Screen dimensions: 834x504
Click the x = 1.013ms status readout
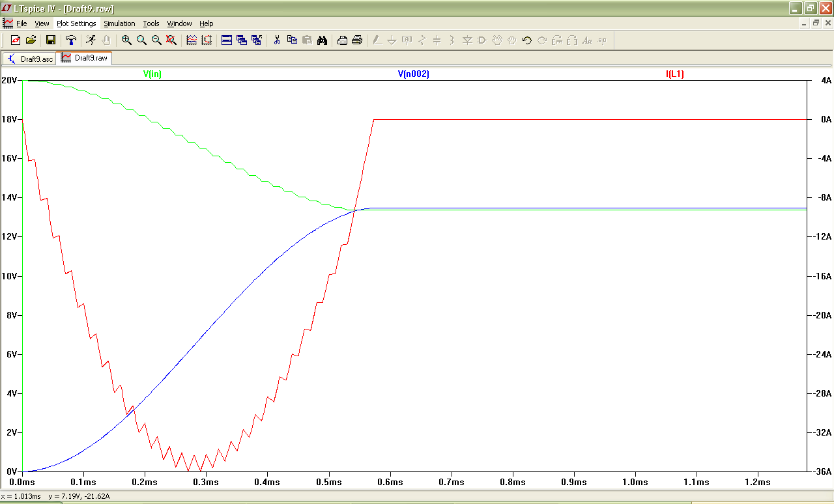pos(21,497)
